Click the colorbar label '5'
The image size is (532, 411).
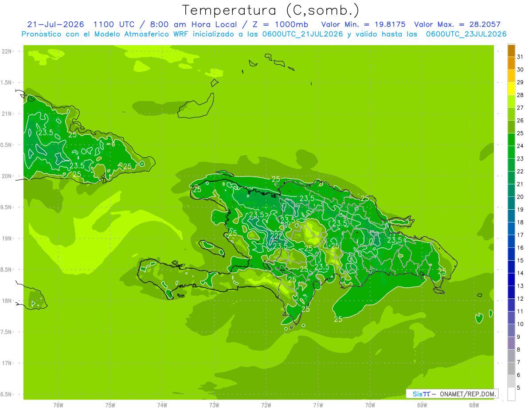tap(518, 388)
